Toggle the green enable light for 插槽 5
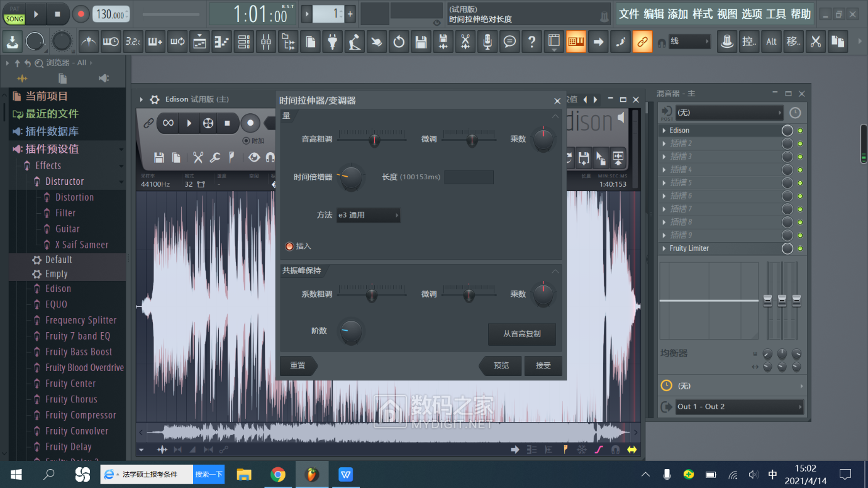868x488 pixels. [x=800, y=183]
